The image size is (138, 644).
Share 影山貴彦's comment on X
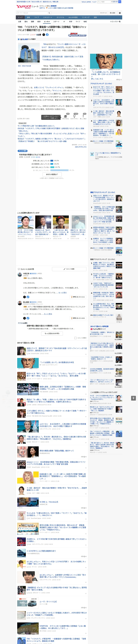click(x=25, y=318)
